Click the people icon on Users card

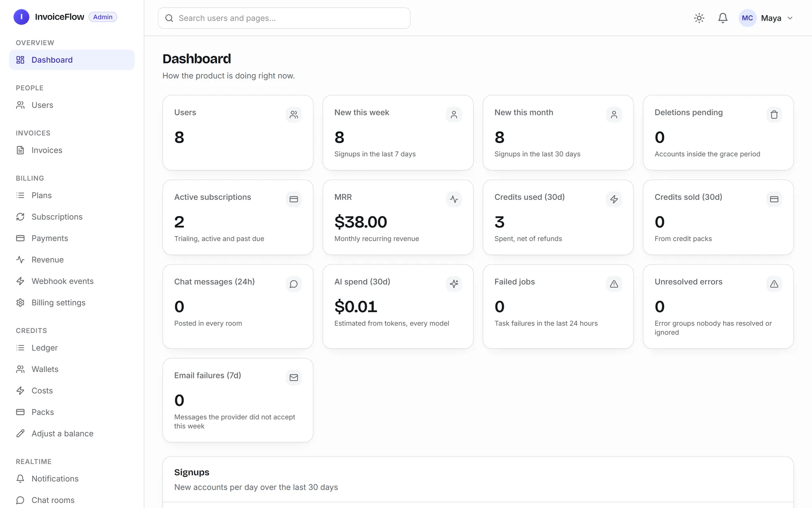(294, 115)
